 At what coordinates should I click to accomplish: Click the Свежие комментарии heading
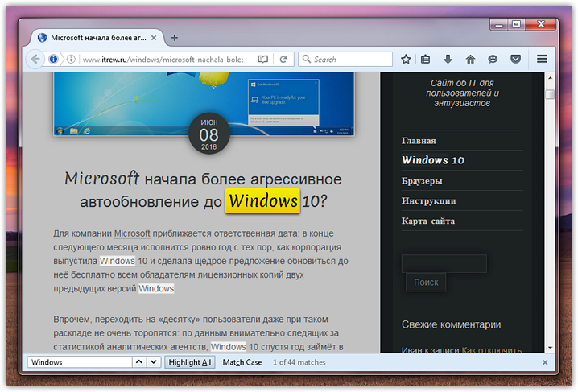coord(451,324)
